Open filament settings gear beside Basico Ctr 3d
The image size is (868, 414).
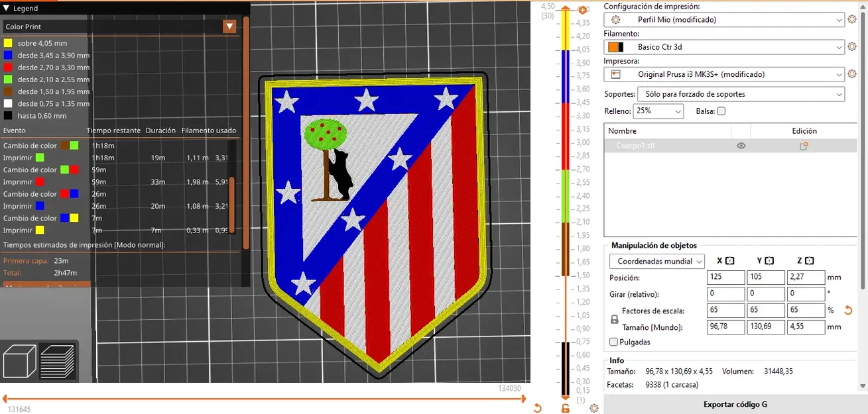(x=852, y=46)
